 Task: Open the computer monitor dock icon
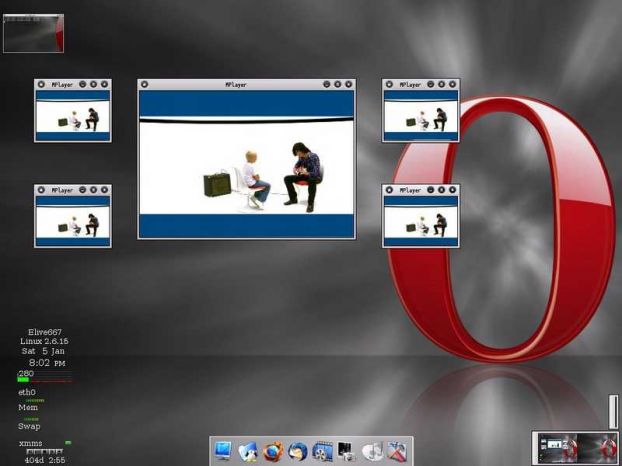(223, 451)
